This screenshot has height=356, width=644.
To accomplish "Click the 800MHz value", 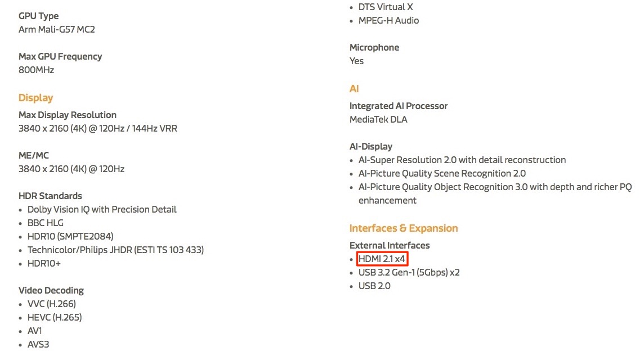I will click(36, 70).
